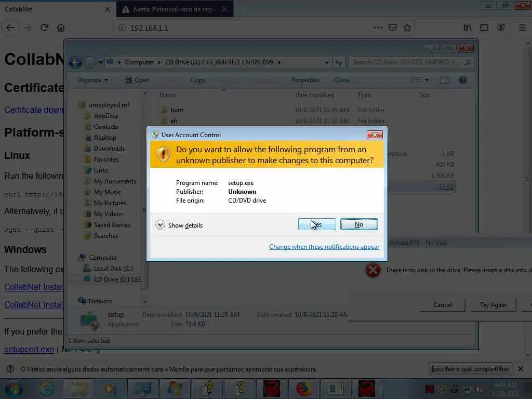Close the CollabNet tab
532x399 pixels.
[x=108, y=9]
